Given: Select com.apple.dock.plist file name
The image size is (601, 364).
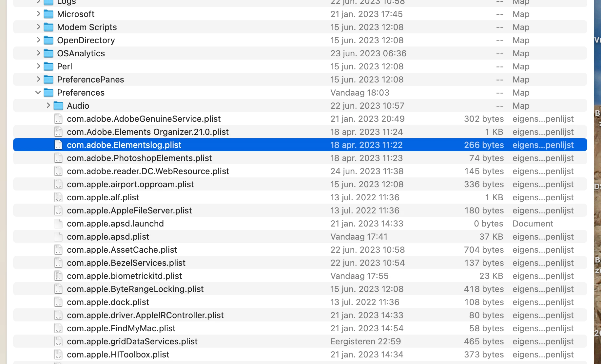Looking at the screenshot, I should (108, 302).
